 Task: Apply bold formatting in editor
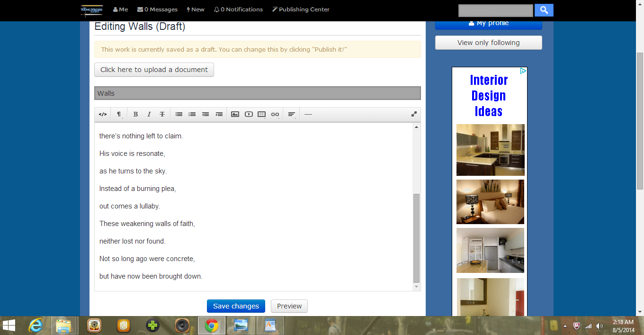(135, 114)
